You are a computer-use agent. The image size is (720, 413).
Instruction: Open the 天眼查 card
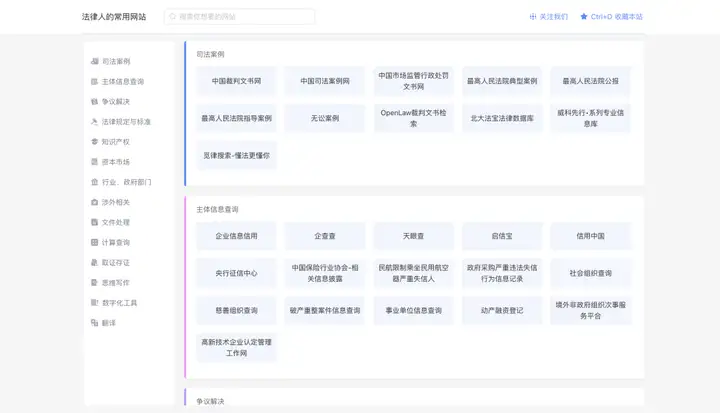(x=414, y=236)
